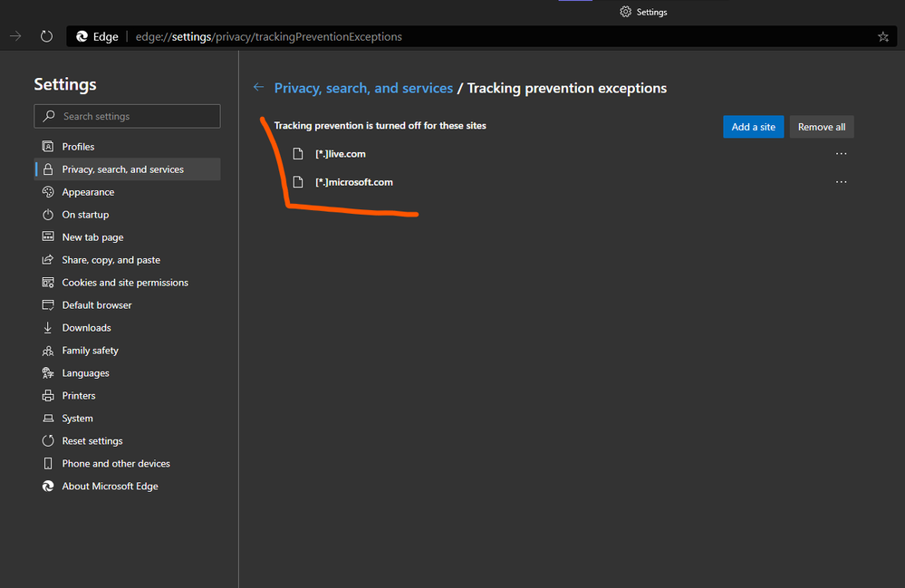Click the [*.]live.com exception entry
This screenshot has width=905, height=588.
click(341, 153)
